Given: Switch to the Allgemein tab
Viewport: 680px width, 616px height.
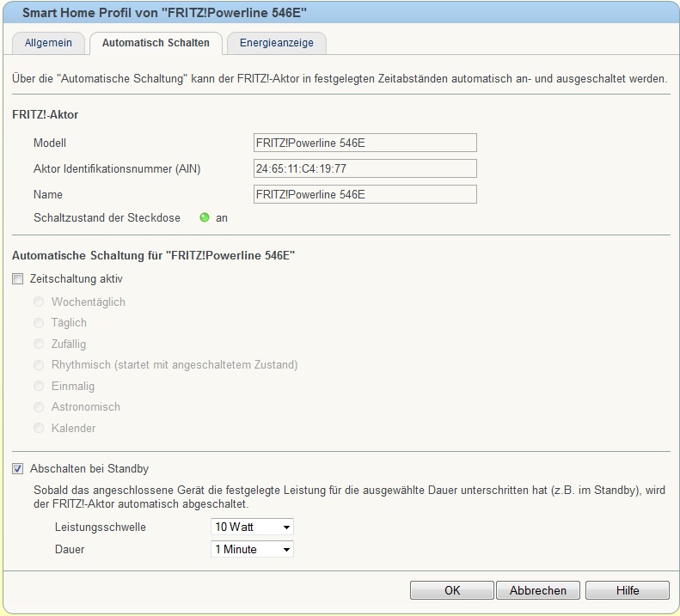Looking at the screenshot, I should (x=48, y=43).
